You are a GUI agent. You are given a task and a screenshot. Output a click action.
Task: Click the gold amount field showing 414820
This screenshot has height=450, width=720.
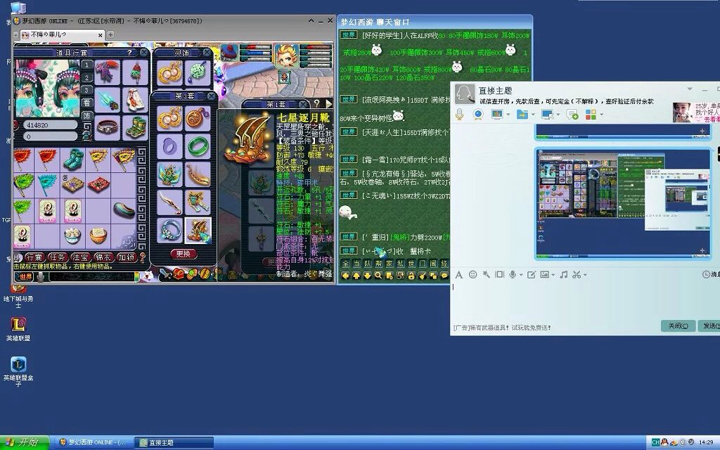50,124
